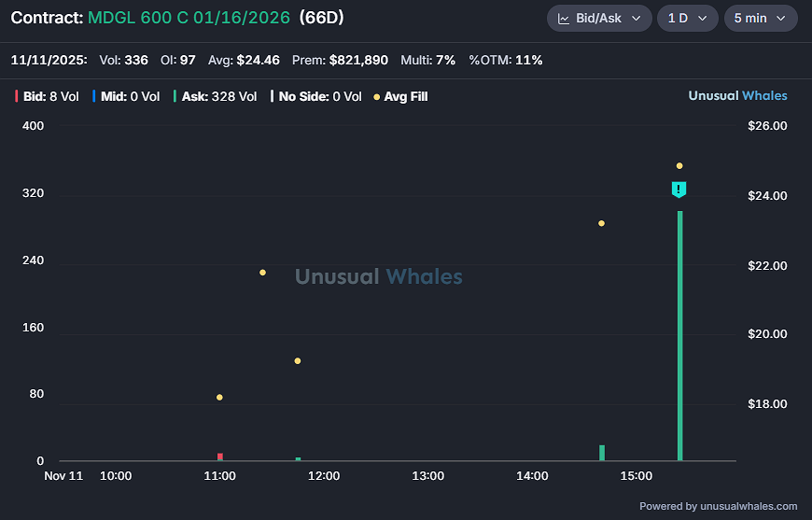Click the small green bar near 14:40
This screenshot has height=520, width=812.
(602, 453)
